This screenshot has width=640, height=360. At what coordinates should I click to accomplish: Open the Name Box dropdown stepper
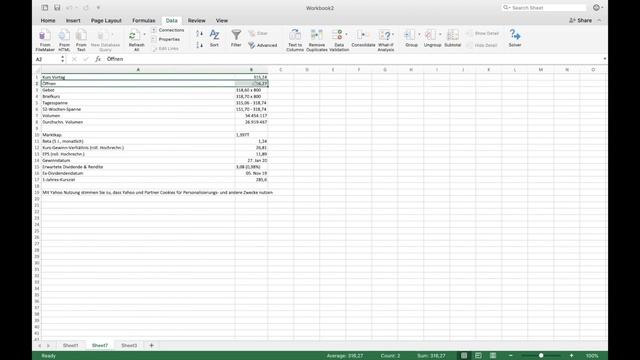[x=62, y=59]
